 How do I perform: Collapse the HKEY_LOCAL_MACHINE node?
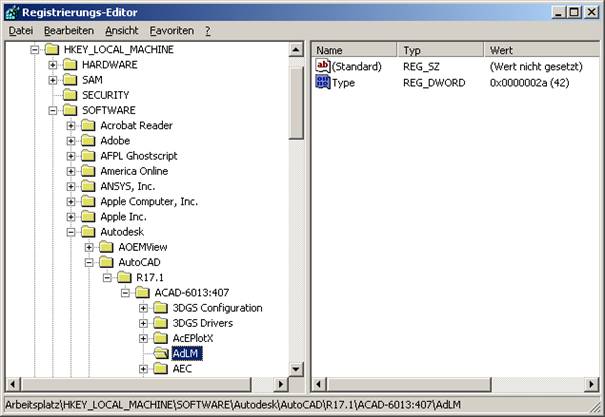[35, 50]
